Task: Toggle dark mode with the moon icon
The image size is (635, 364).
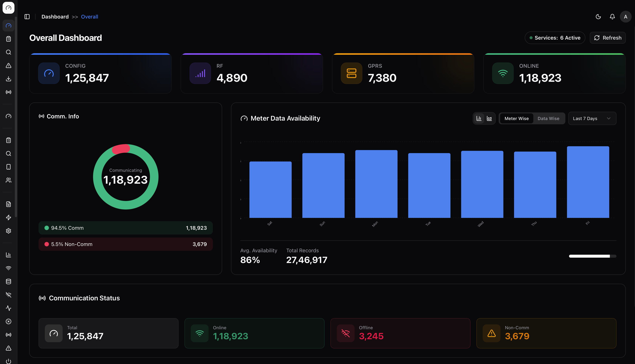Action: click(598, 16)
